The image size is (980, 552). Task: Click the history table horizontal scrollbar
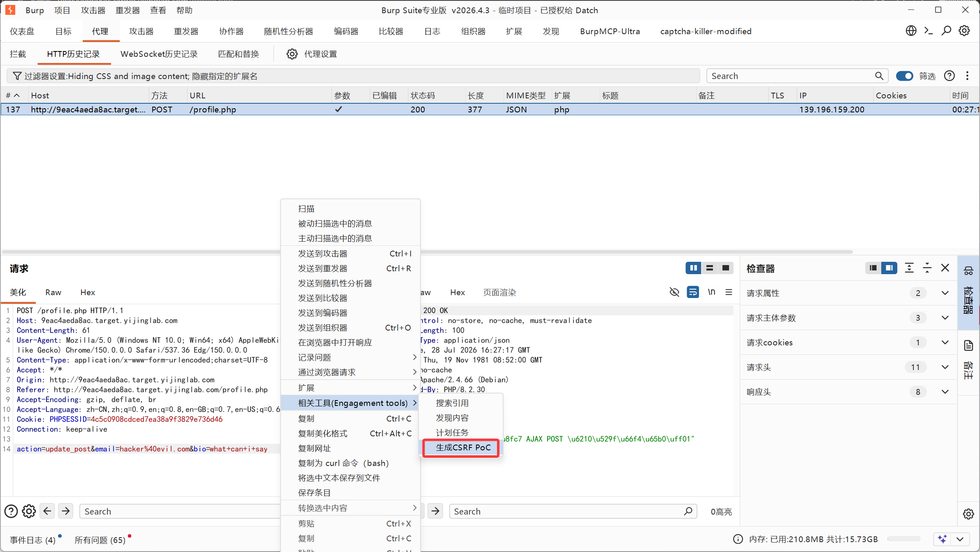click(x=428, y=252)
